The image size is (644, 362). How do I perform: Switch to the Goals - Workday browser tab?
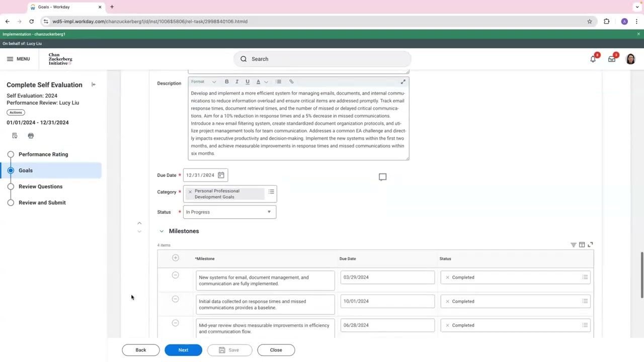coord(65,7)
